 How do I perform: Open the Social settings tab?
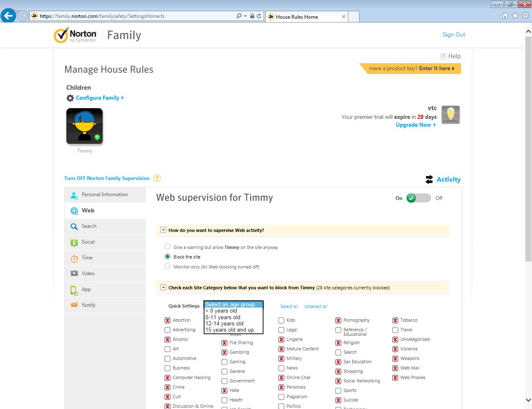click(x=88, y=242)
